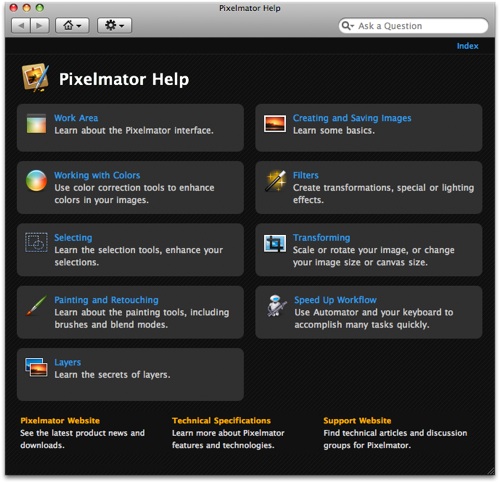Click the Pixelmator app logo icon

pos(35,78)
